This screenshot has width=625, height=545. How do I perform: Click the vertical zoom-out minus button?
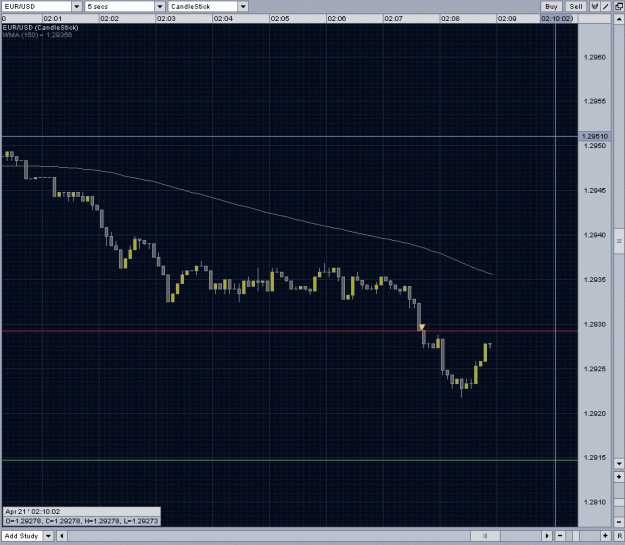[619, 522]
